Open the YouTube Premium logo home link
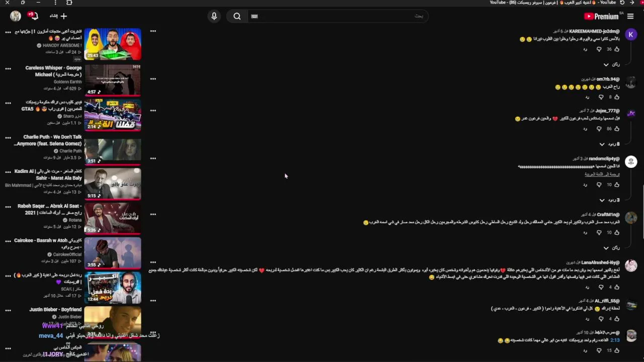Image resolution: width=644 pixels, height=362 pixels. click(601, 17)
